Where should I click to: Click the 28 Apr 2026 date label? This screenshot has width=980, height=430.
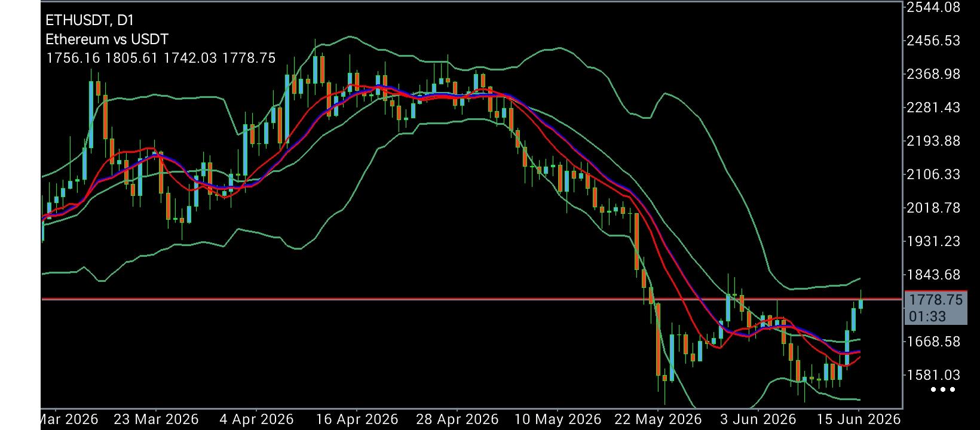coord(457,419)
